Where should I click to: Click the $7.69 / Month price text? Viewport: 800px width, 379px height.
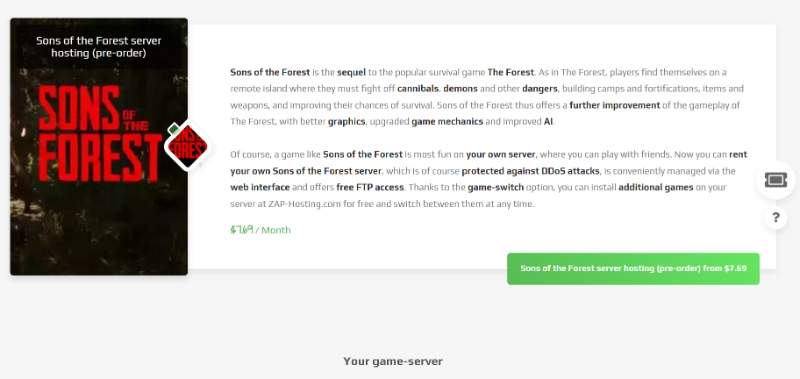(260, 230)
